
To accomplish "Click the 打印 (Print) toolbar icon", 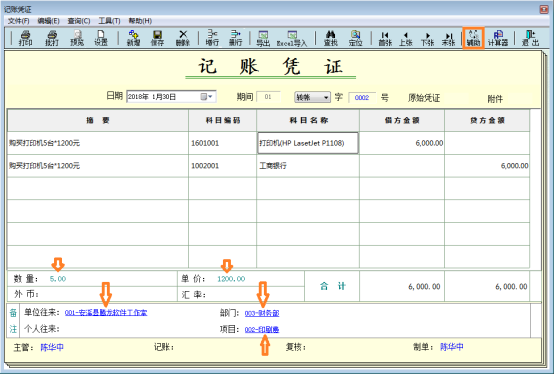I will (x=25, y=38).
